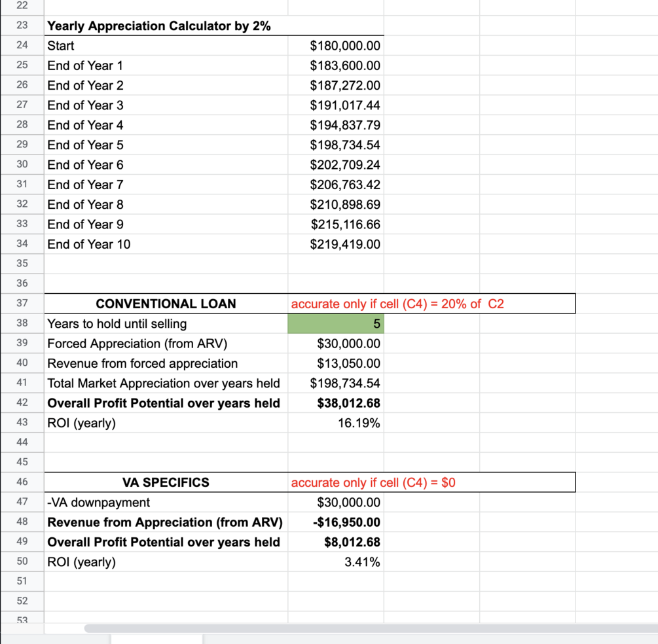Image resolution: width=658 pixels, height=644 pixels.
Task: Select the -VA downpayment label
Action: tap(98, 502)
